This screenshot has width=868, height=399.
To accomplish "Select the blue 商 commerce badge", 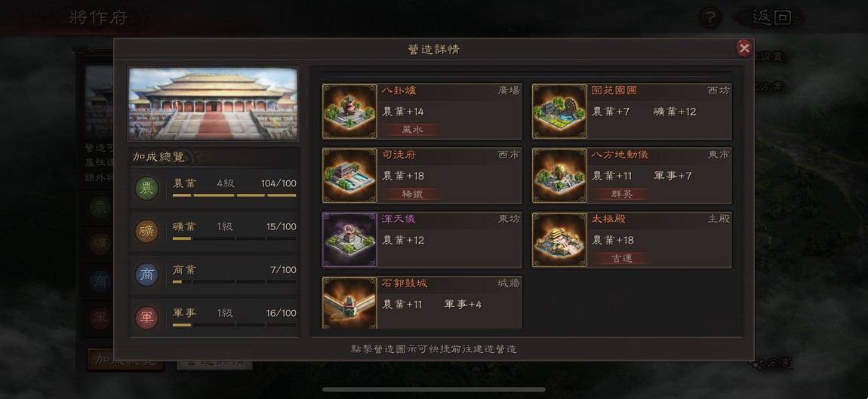I will pos(146,275).
